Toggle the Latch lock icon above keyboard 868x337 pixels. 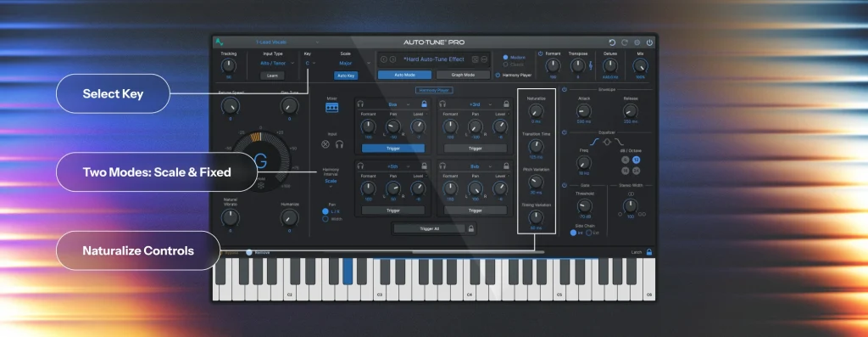[x=648, y=252]
